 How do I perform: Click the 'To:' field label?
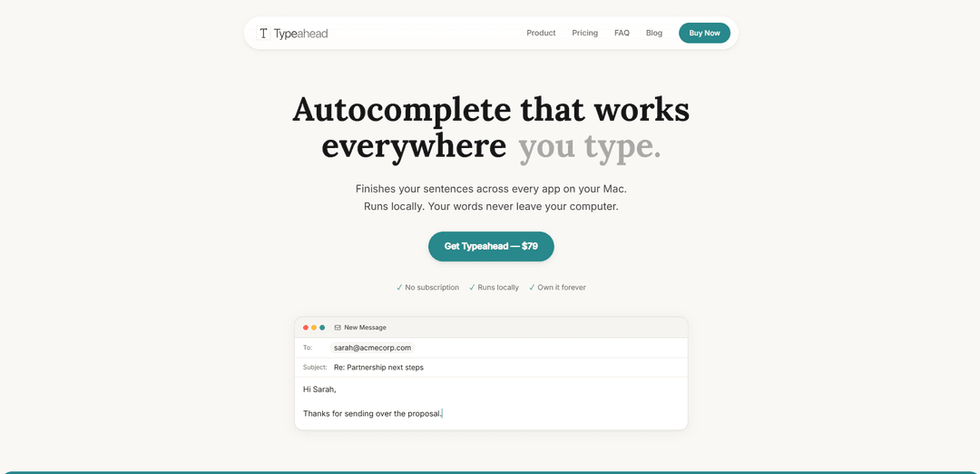308,348
